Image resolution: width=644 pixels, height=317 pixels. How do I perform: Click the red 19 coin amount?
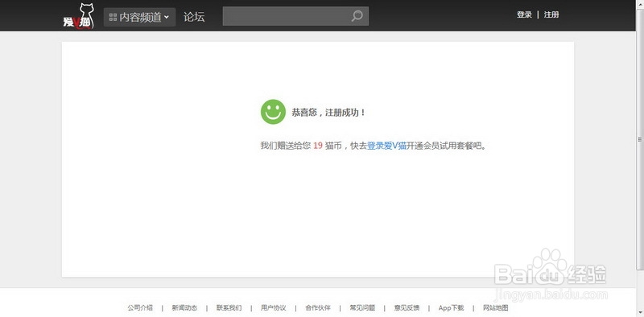tap(317, 146)
